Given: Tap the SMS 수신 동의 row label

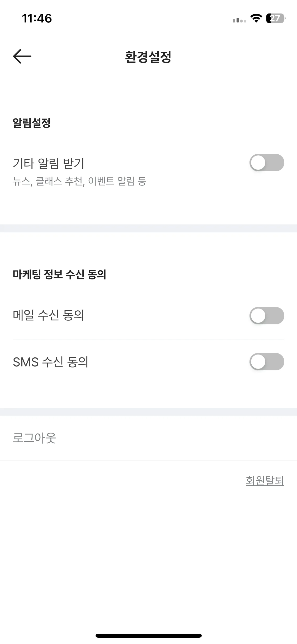Looking at the screenshot, I should (x=50, y=362).
